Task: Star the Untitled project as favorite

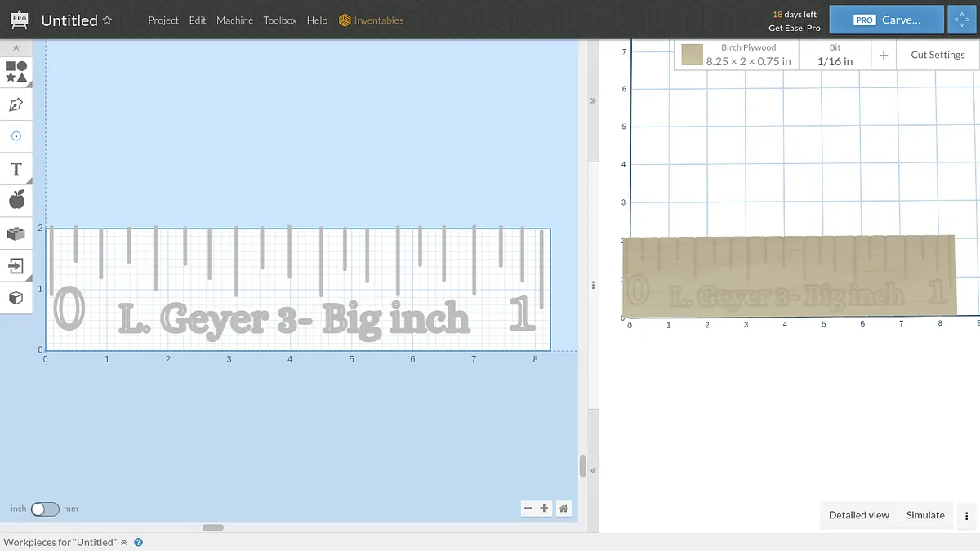Action: (107, 20)
